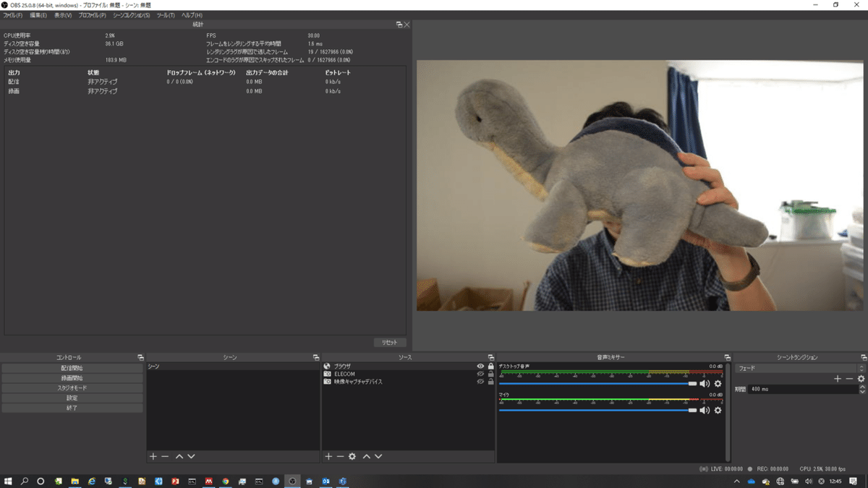The width and height of the screenshot is (868, 488).
Task: Adjust デスクトップ音声 volume slider
Action: (x=597, y=384)
